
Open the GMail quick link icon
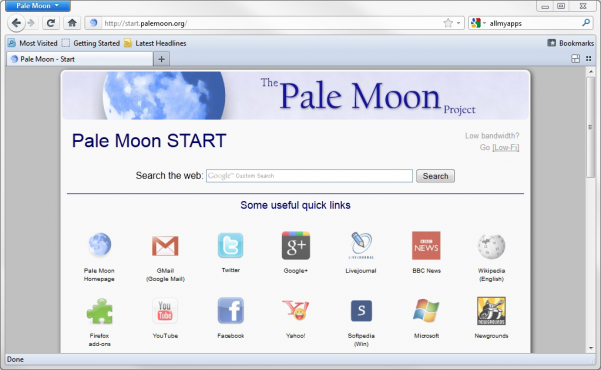pos(165,246)
